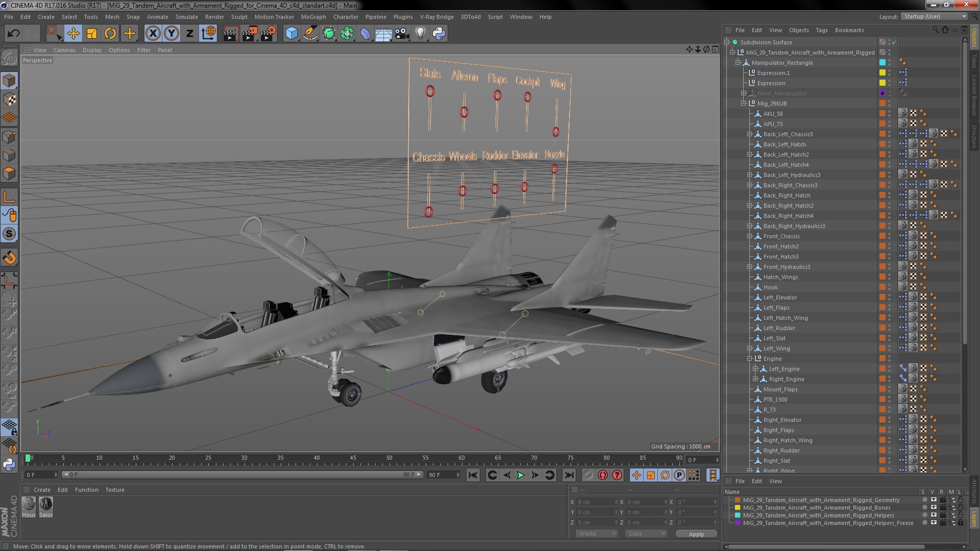Image resolution: width=980 pixels, height=551 pixels.
Task: Click the Apply button
Action: [696, 534]
